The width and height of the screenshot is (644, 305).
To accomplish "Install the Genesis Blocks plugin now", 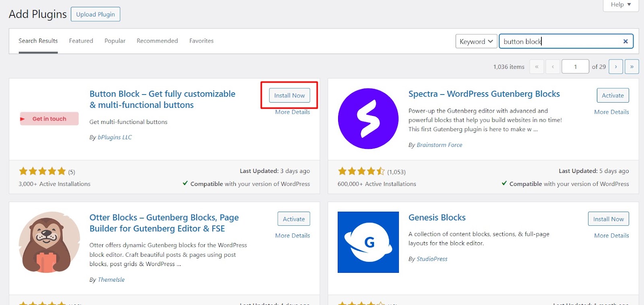I will (x=609, y=219).
